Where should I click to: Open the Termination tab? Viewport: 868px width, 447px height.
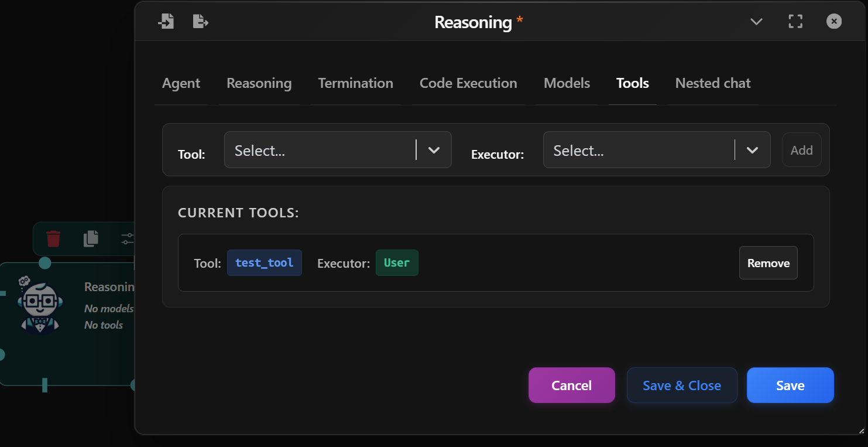coord(355,83)
